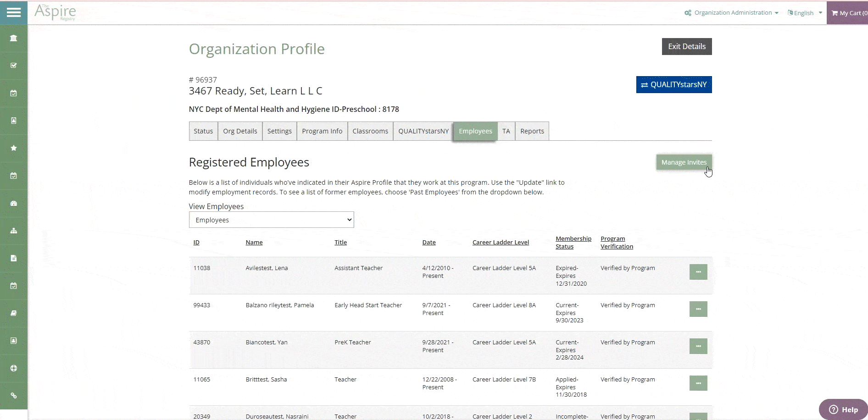
Task: Click the Exit Details button
Action: pos(686,46)
